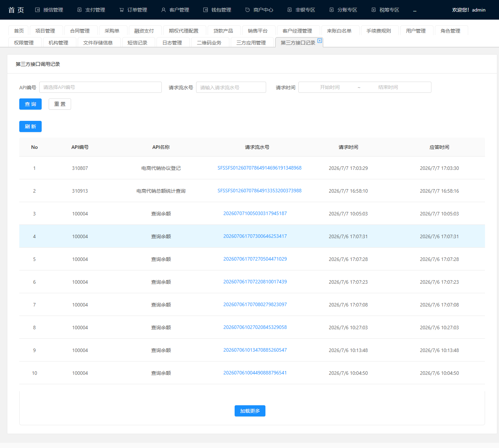This screenshot has width=499, height=448.
Task: Open 商户中心 top menu
Action: click(x=259, y=10)
